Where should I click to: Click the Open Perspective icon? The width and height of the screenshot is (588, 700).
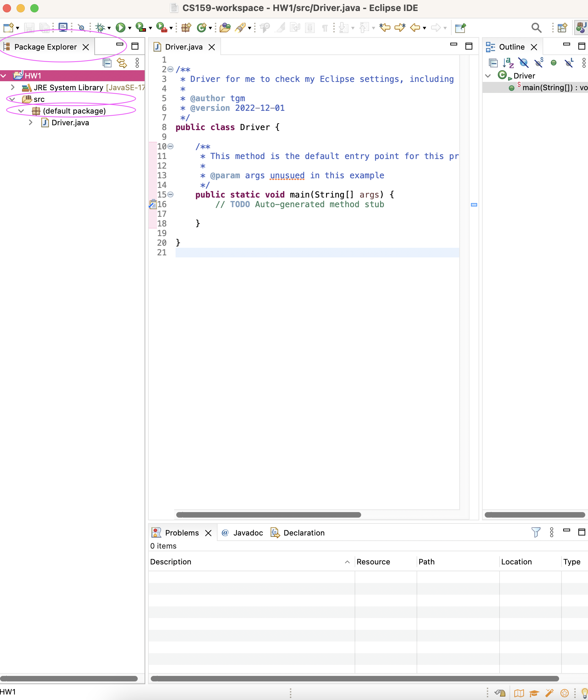pos(563,28)
